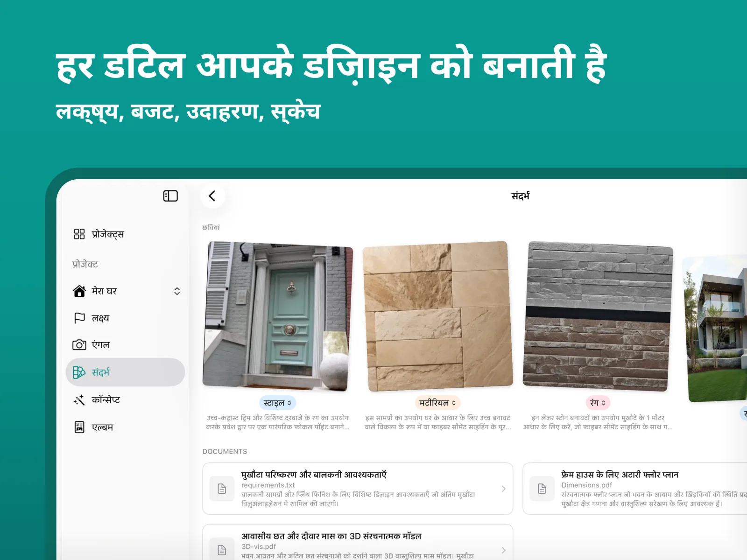Select एंगल in sidebar

(125, 345)
